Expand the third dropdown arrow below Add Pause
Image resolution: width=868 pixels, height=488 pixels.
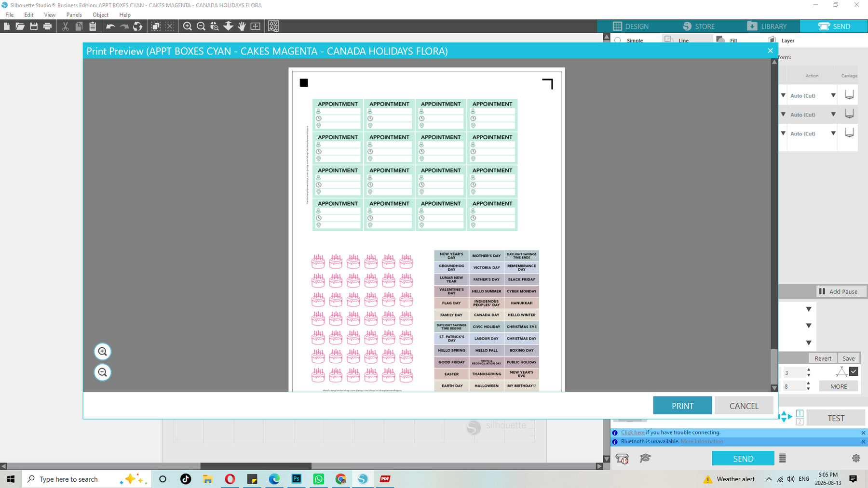(809, 343)
